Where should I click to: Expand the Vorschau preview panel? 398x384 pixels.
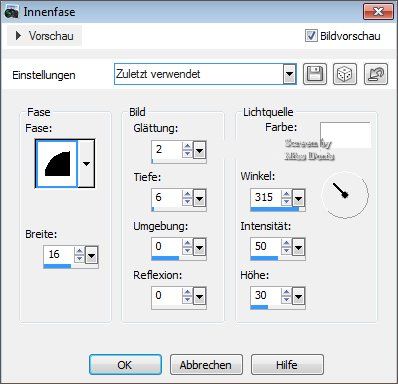(x=44, y=36)
